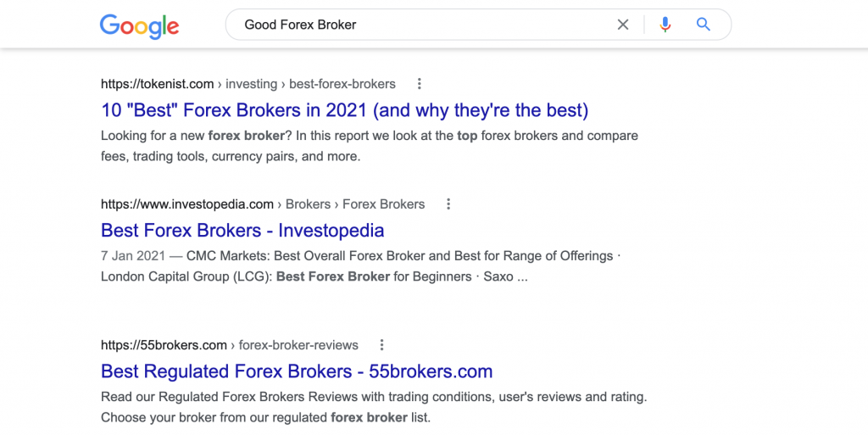The width and height of the screenshot is (868, 435).
Task: Click the Brokers › Forex Brokers breadcrumb
Action: pyautogui.click(x=355, y=204)
